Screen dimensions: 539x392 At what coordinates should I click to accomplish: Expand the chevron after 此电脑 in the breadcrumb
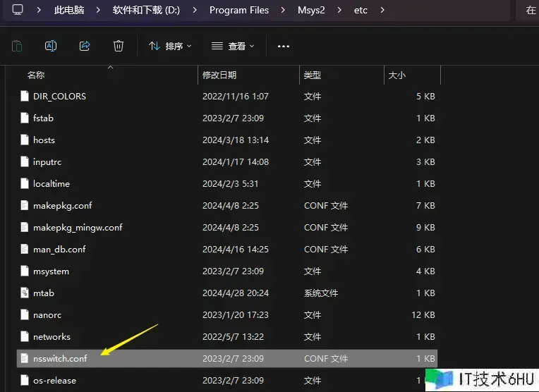[98, 10]
